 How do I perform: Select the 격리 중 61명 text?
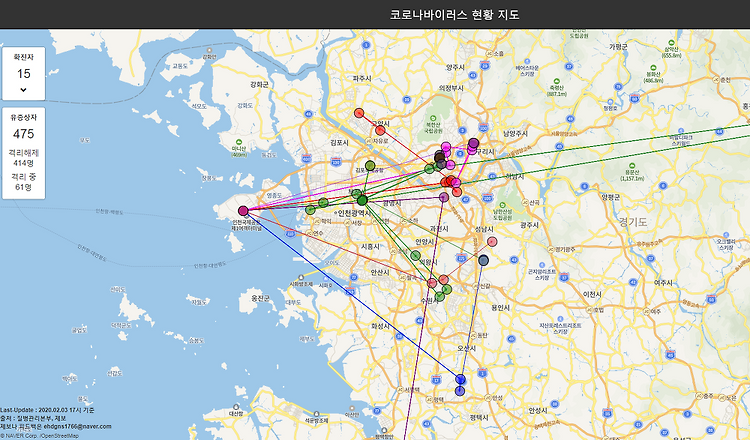pos(23,182)
